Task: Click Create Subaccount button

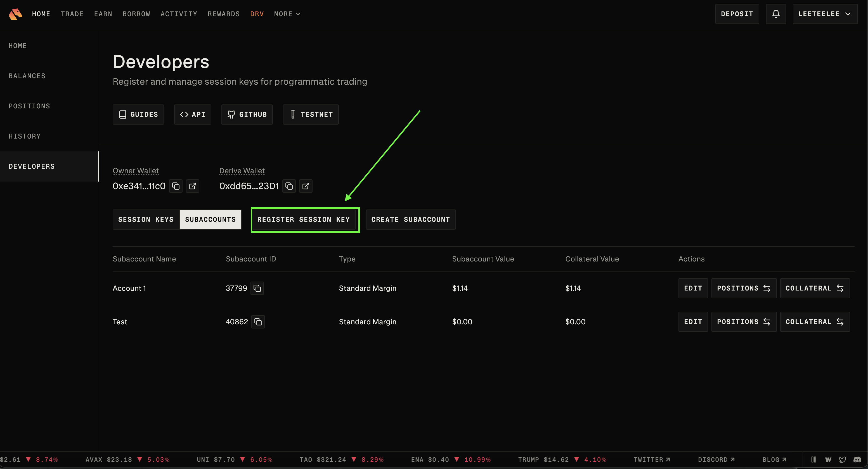Action: click(410, 220)
